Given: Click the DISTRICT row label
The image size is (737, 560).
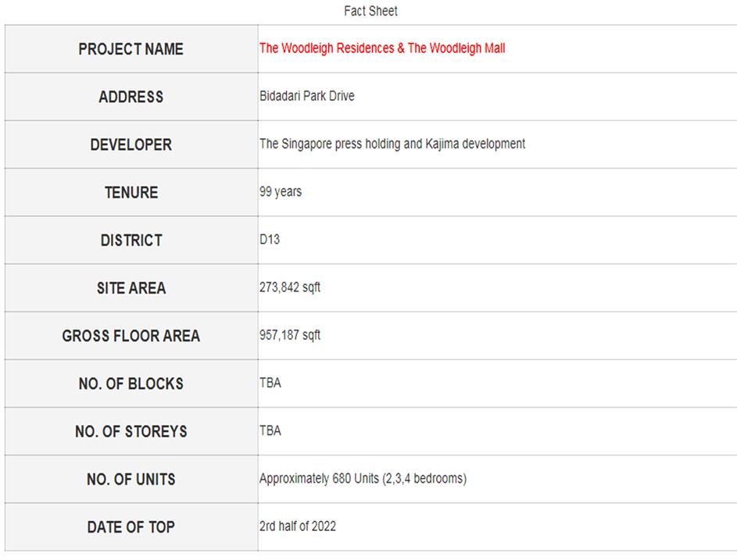Looking at the screenshot, I should pyautogui.click(x=131, y=241).
